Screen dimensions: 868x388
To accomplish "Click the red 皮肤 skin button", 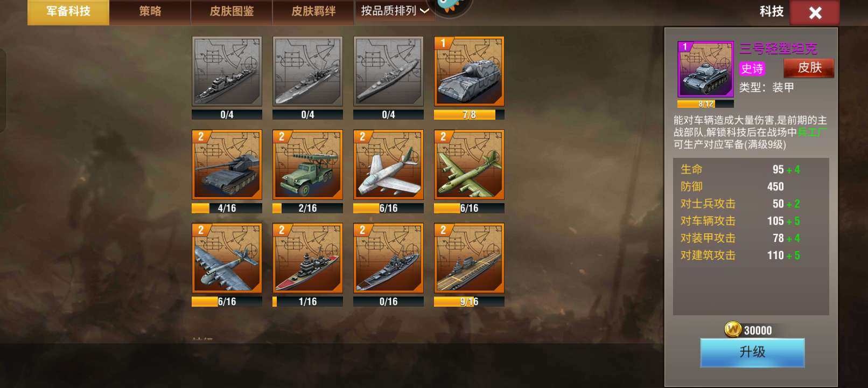I will tap(809, 68).
